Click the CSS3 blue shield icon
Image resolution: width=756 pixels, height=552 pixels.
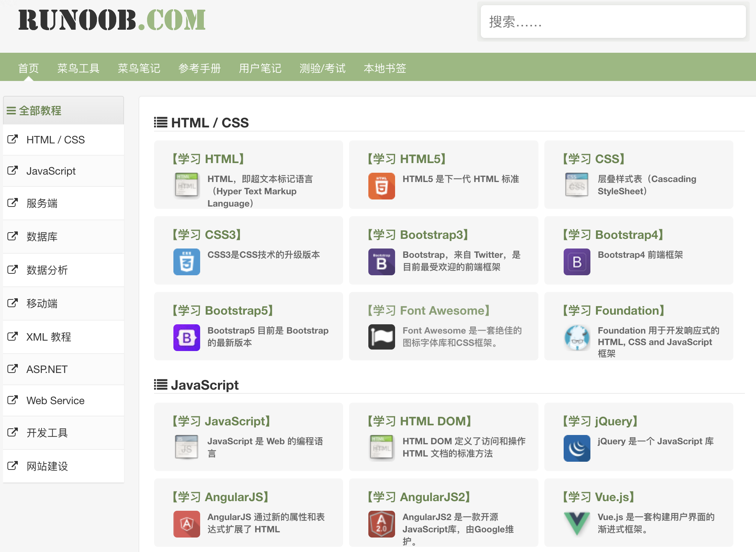(x=186, y=262)
